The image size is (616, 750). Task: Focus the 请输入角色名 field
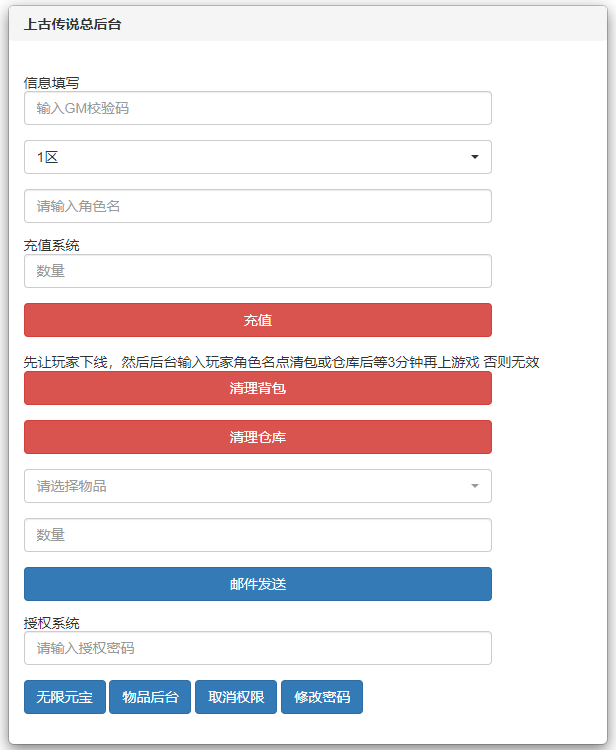click(x=258, y=206)
